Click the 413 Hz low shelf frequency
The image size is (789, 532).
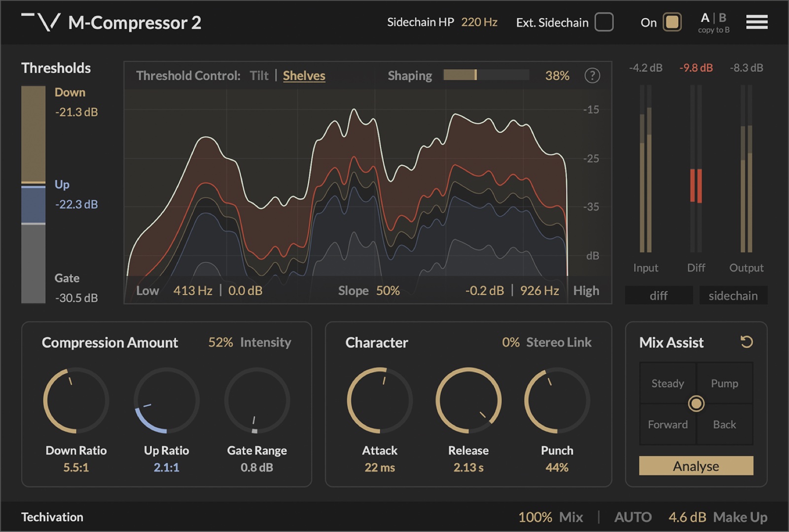click(193, 290)
